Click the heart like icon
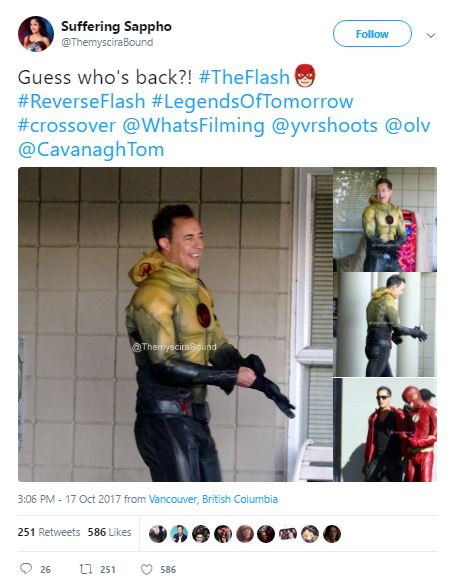The width and height of the screenshot is (456, 585). (147, 569)
